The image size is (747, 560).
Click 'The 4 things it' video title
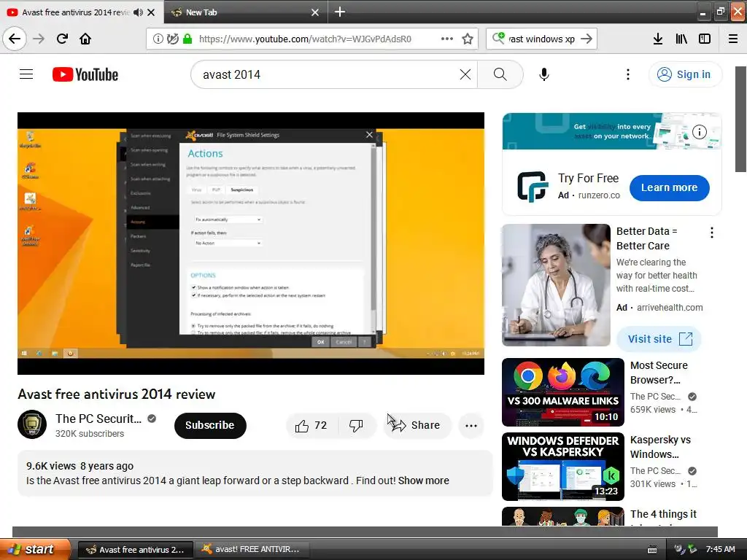[663, 514]
